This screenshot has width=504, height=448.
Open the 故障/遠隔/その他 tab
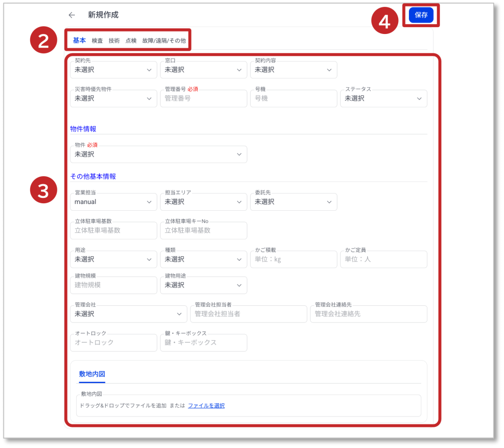tap(164, 41)
